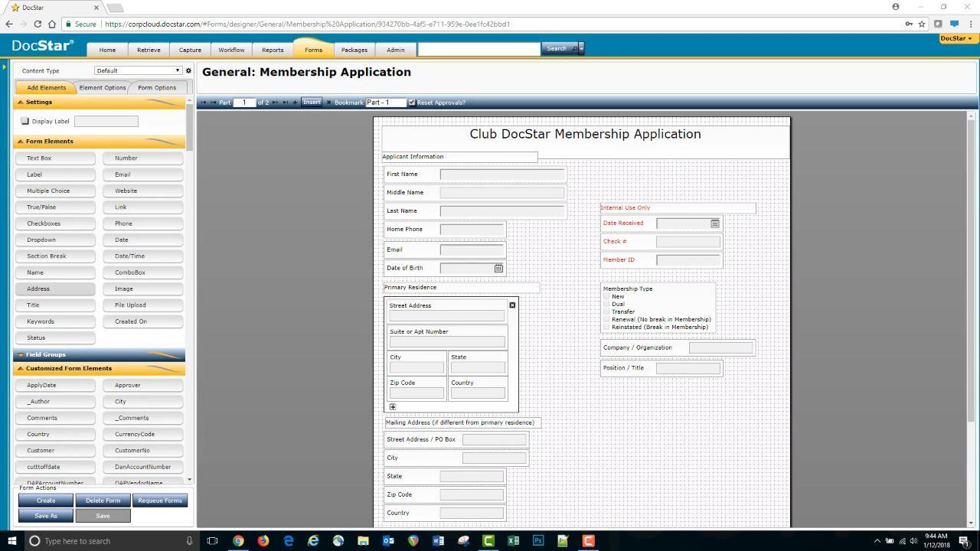Open the search options dropdown arrow
This screenshot has width=980, height=551.
[x=581, y=48]
